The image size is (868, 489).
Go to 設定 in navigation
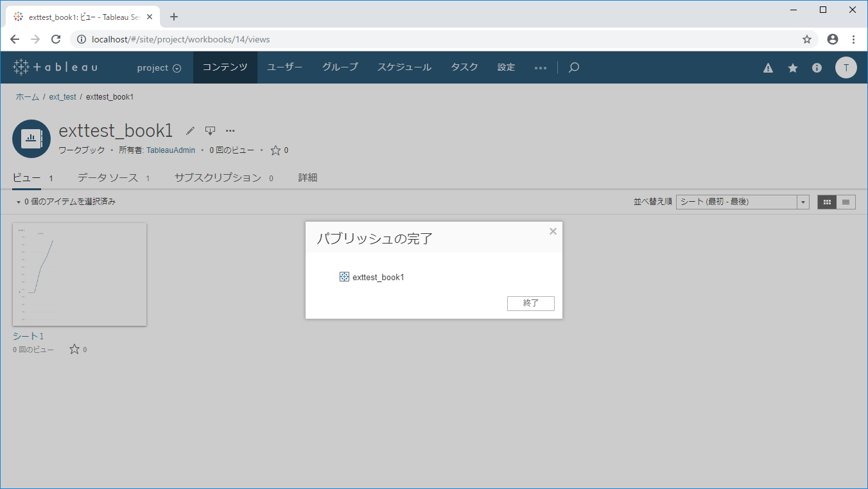click(x=507, y=67)
